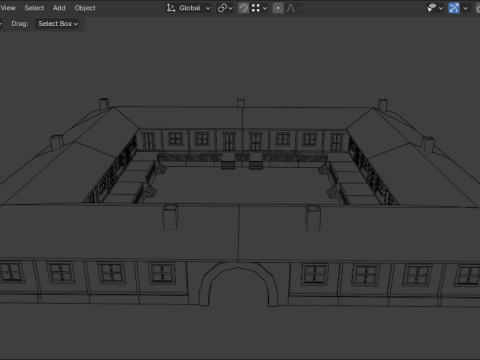The height and width of the screenshot is (360, 480).
Task: Open the View menu
Action: point(8,8)
